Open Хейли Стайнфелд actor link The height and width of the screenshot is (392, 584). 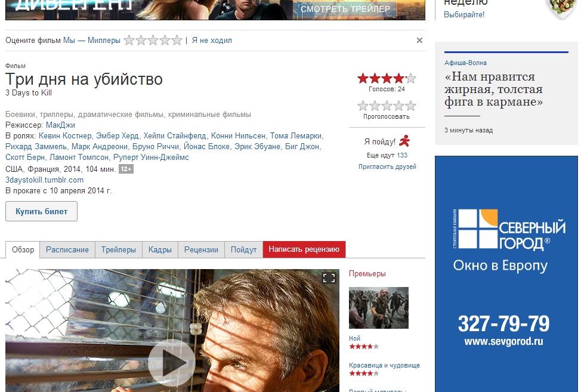click(x=175, y=135)
